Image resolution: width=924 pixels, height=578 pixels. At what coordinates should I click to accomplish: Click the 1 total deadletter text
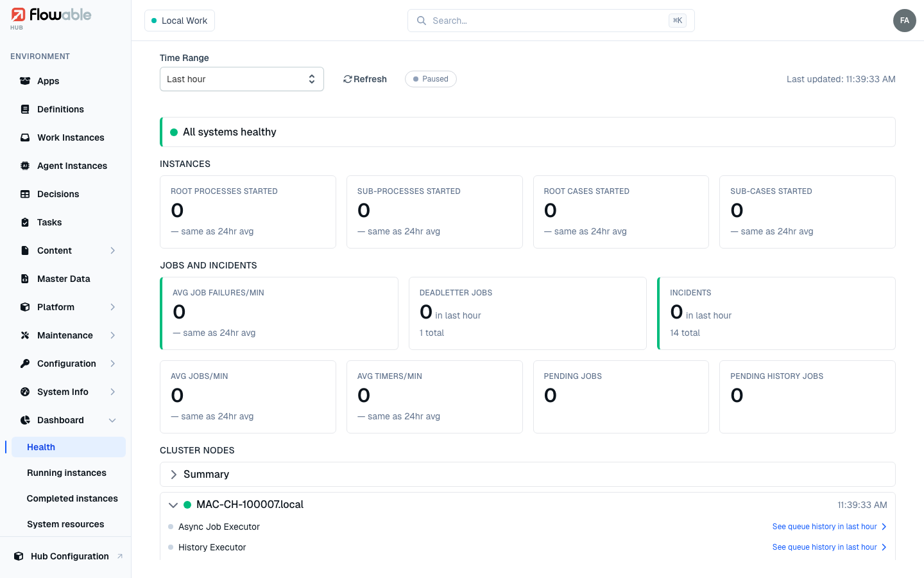pos(432,333)
